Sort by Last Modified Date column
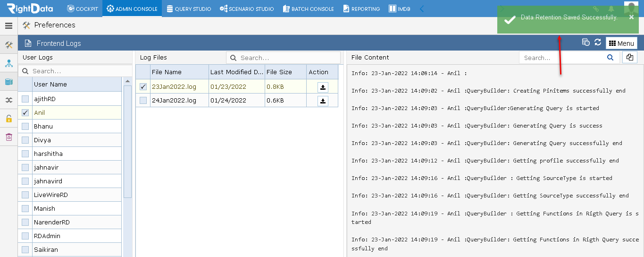 237,72
